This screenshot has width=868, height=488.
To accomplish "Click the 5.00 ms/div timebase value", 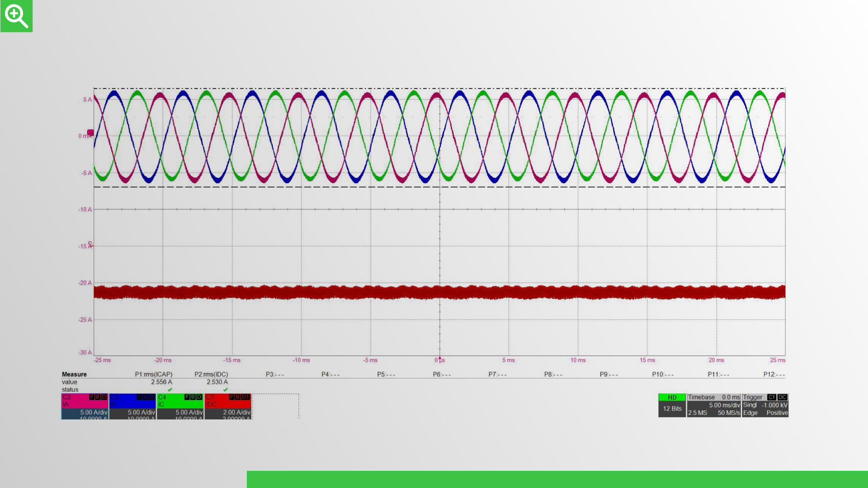I will 724,405.
